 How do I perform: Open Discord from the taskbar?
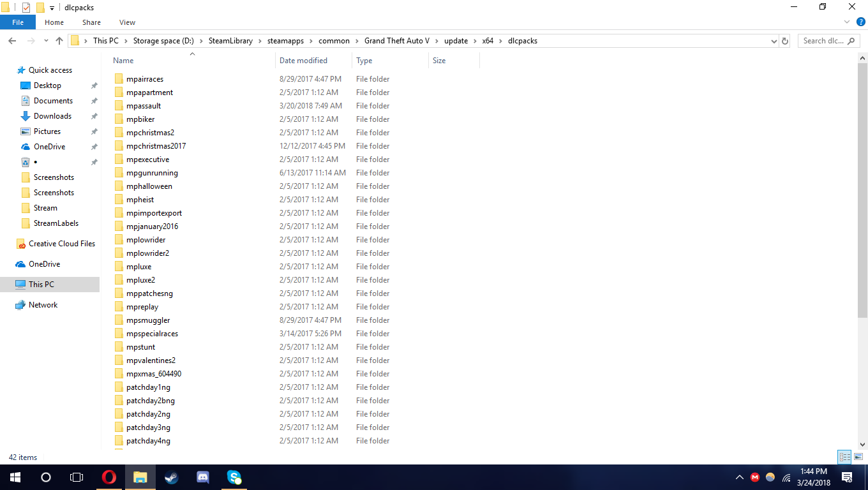pos(203,477)
